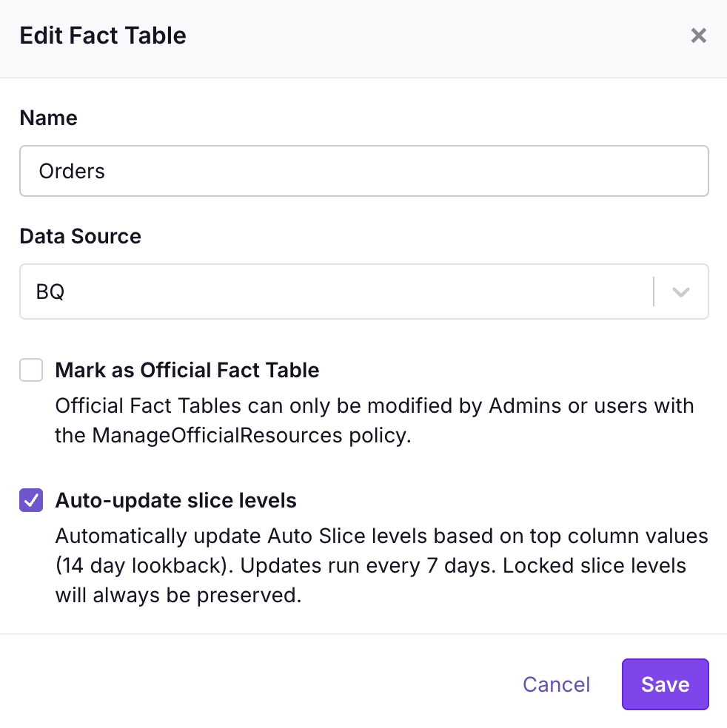The height and width of the screenshot is (728, 727).
Task: Click the X icon to close the dialog
Action: [698, 35]
